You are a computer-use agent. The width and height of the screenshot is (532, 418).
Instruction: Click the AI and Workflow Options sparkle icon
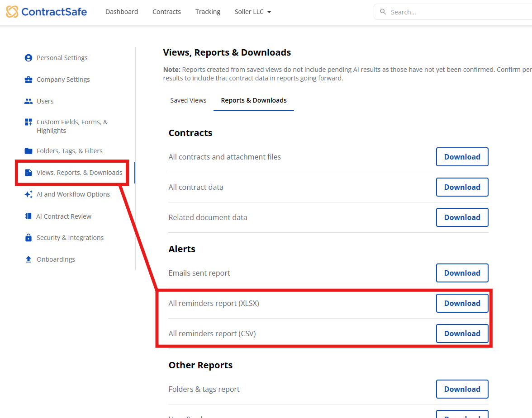[x=28, y=194]
